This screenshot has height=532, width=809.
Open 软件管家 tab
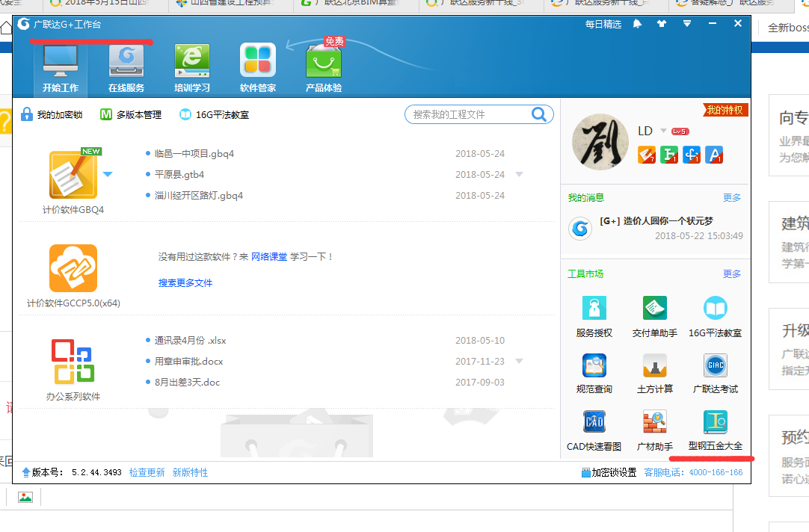point(257,69)
